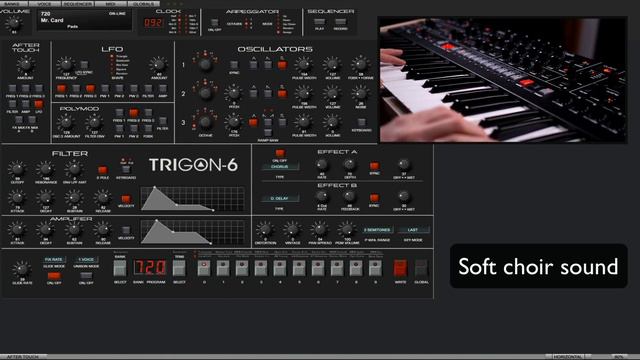The image size is (640, 360).
Task: Toggle LFO Freq 3 destination button
Action: [91, 88]
